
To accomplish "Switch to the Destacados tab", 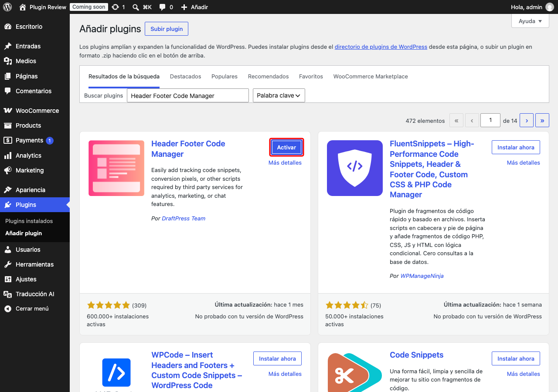I will pyautogui.click(x=186, y=77).
